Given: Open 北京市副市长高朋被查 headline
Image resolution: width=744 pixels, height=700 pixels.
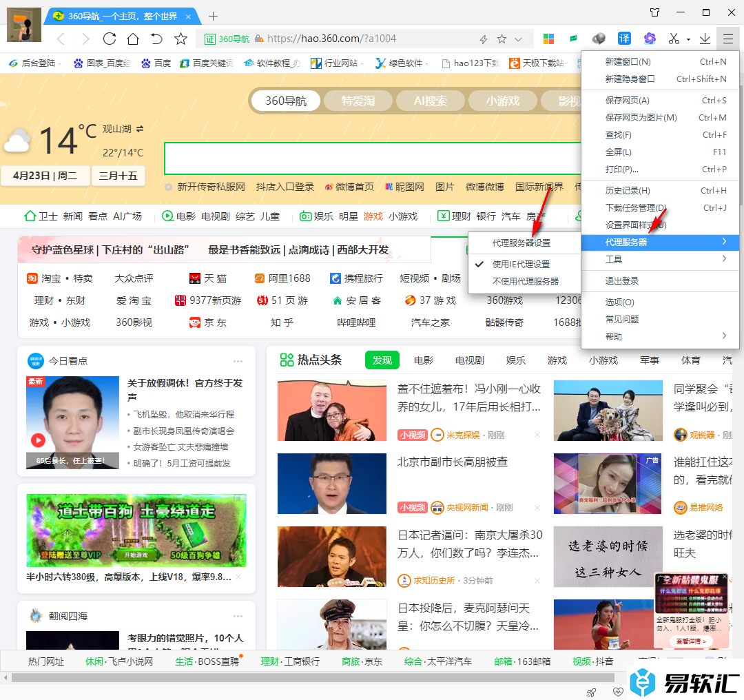Looking at the screenshot, I should tap(453, 462).
